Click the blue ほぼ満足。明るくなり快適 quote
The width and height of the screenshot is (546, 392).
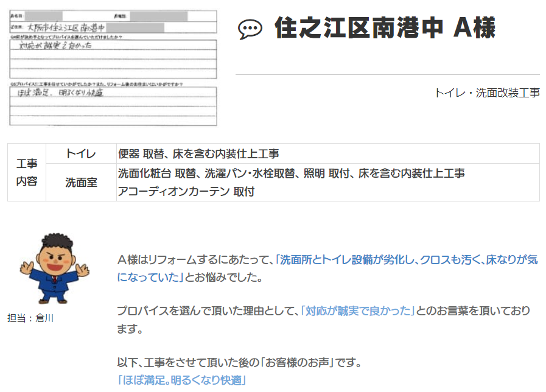point(181,380)
